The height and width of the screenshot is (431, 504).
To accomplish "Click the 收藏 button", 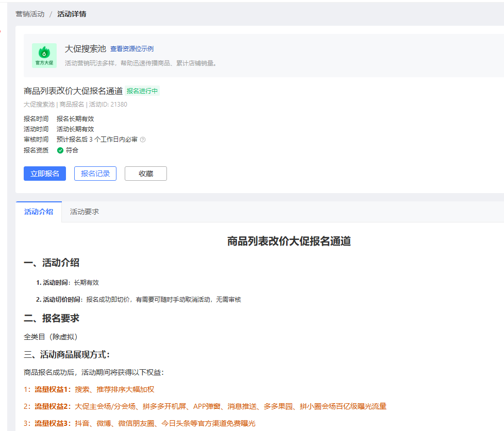I will [146, 174].
